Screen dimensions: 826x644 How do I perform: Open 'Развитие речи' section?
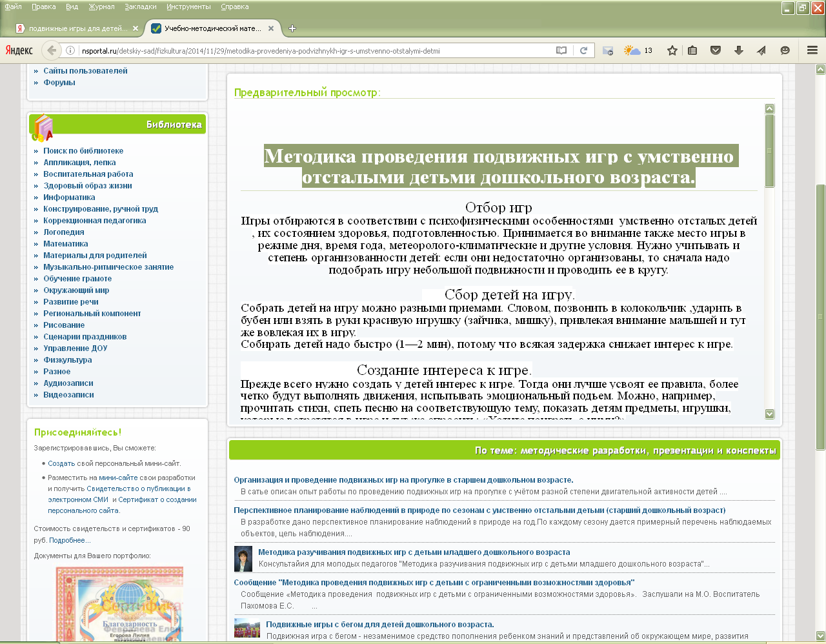(x=71, y=302)
